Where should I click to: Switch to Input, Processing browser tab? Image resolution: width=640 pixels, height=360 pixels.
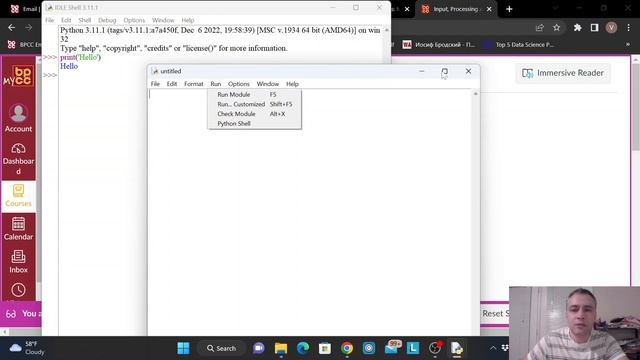tap(456, 9)
